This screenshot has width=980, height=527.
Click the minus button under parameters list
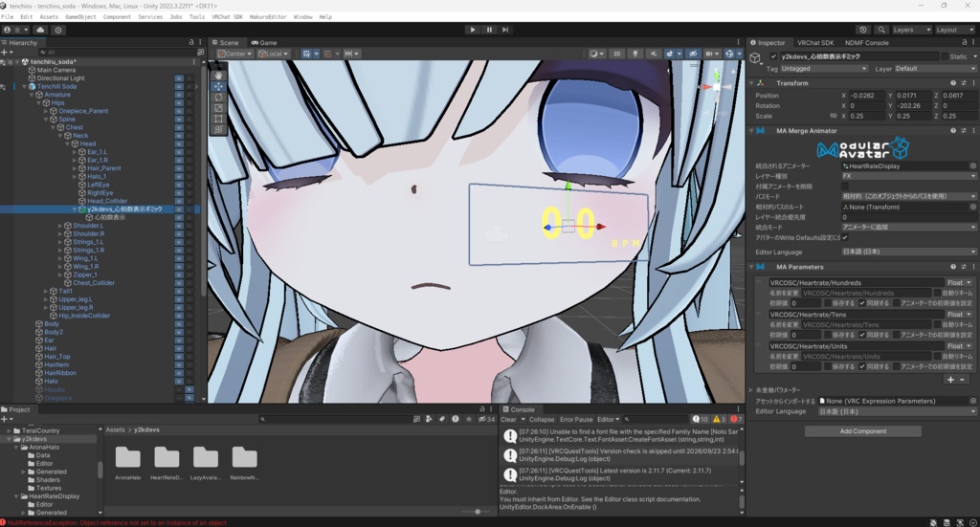point(963,380)
